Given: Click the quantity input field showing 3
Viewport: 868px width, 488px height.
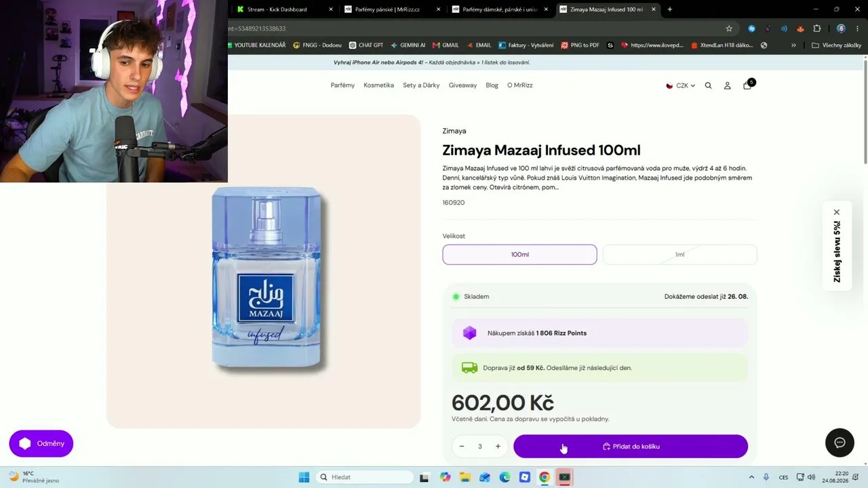Looking at the screenshot, I should [x=479, y=446].
